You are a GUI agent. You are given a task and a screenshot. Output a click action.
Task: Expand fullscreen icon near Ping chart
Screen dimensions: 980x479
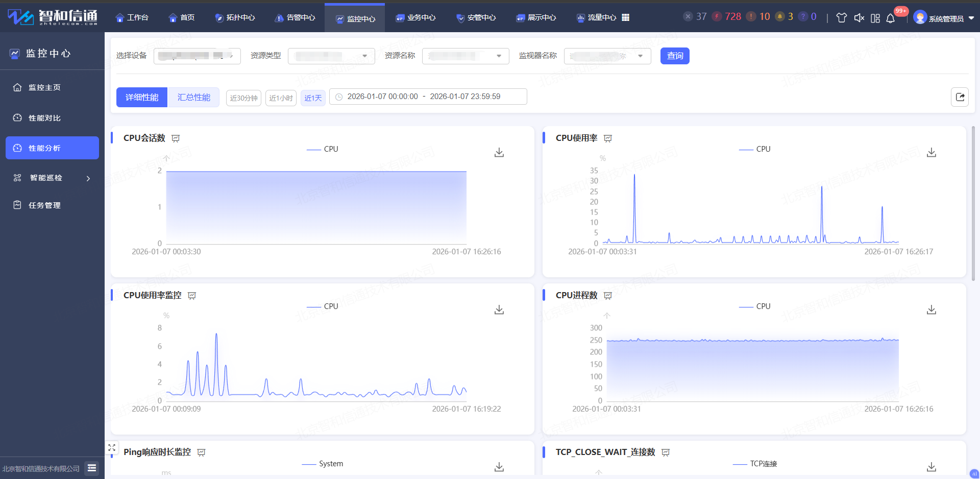click(112, 448)
